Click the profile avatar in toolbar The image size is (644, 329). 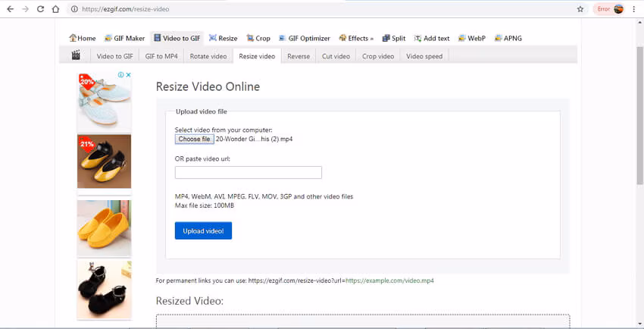tap(618, 9)
